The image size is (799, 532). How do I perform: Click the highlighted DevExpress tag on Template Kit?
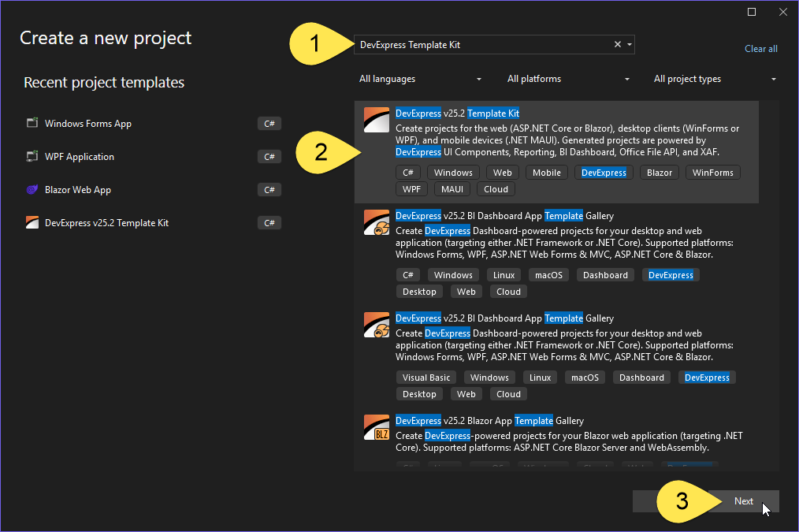[604, 173]
